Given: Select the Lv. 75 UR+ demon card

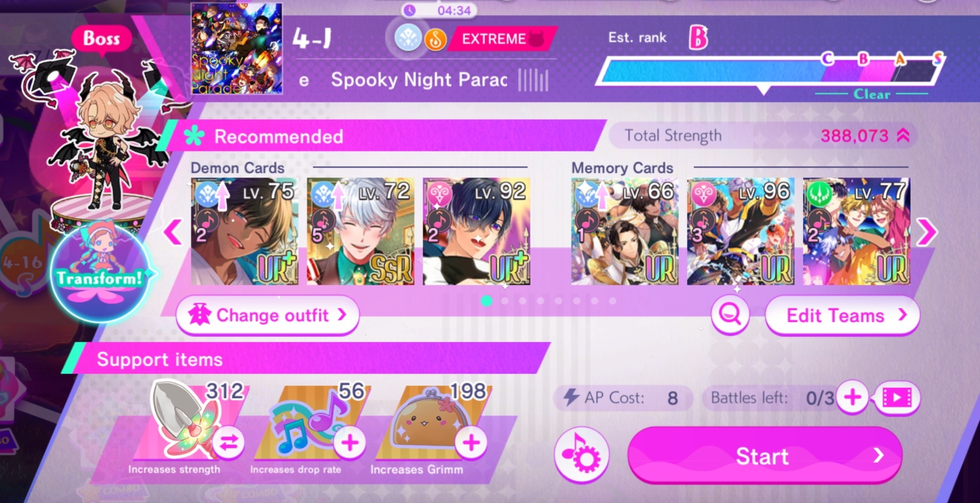Looking at the screenshot, I should [245, 231].
